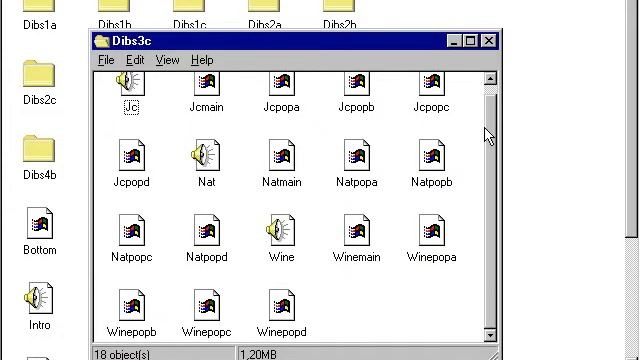Click the background window's vertical scrollbar thumb

631,118
